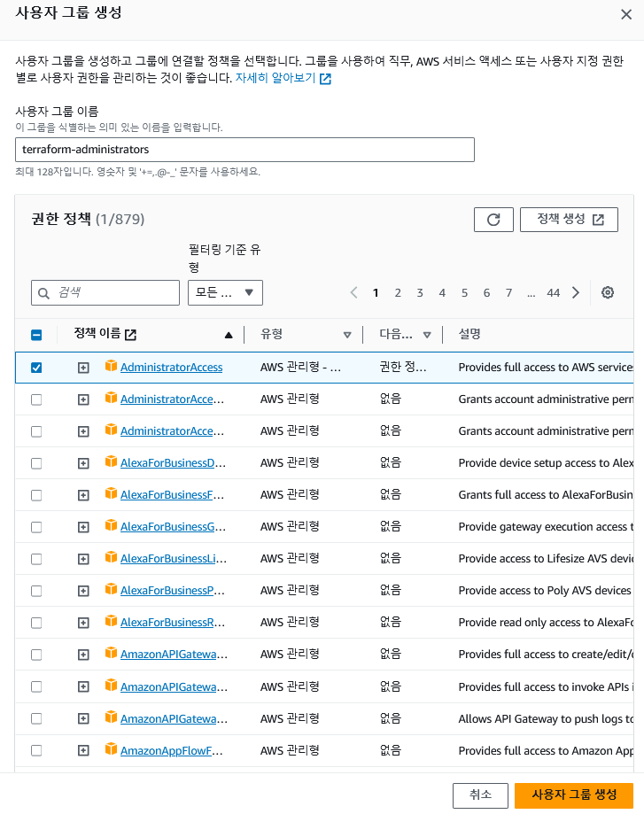
Task: Open AlexaForBusinessLi policy link
Action: point(174,558)
